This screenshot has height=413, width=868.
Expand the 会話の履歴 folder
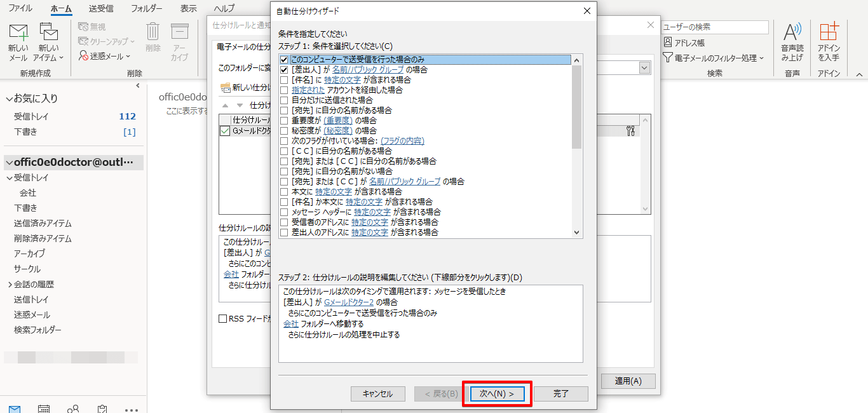click(x=10, y=285)
